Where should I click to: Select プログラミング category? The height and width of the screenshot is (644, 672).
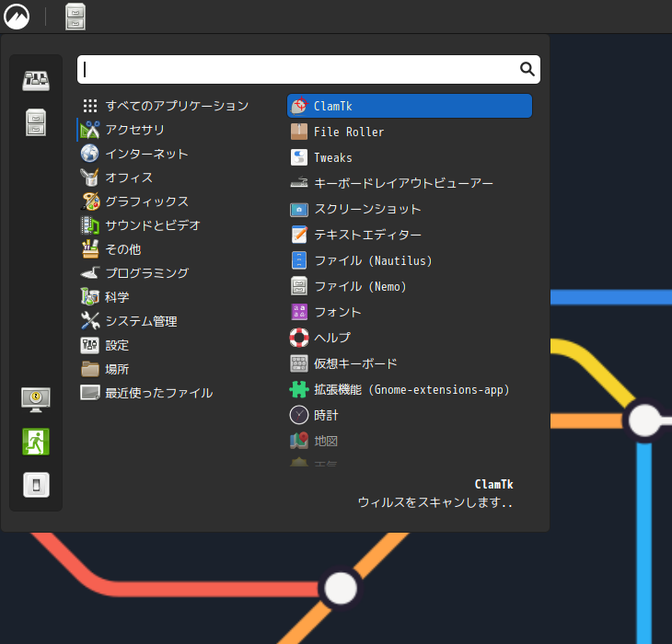click(178, 273)
